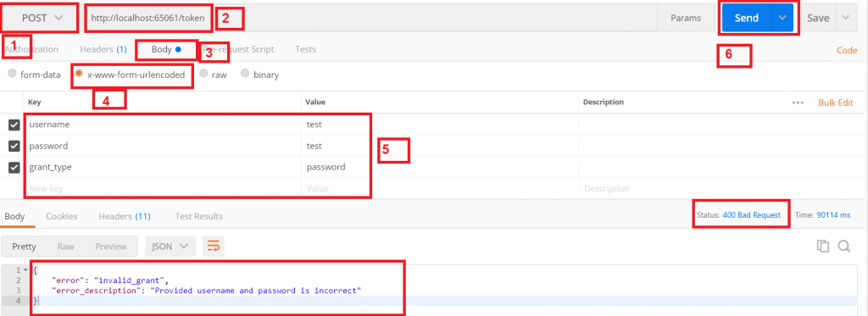Uncheck the password parameter checkbox
Screen dimensions: 868x316
click(14, 146)
